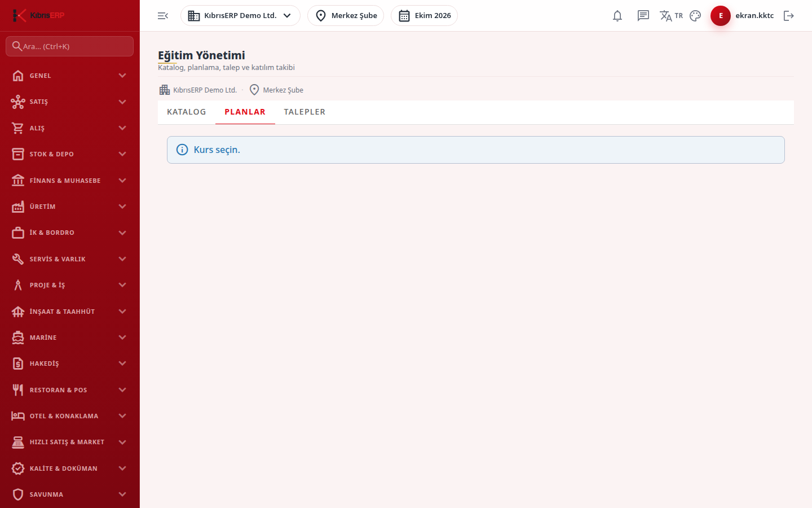The image size is (812, 508).
Task: Expand the İK & Bordro chevron
Action: (122, 233)
